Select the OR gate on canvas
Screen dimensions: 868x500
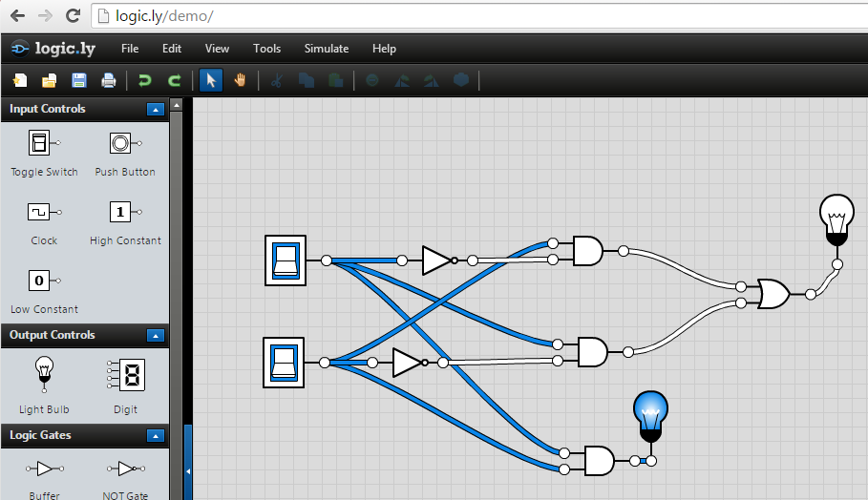[773, 294]
